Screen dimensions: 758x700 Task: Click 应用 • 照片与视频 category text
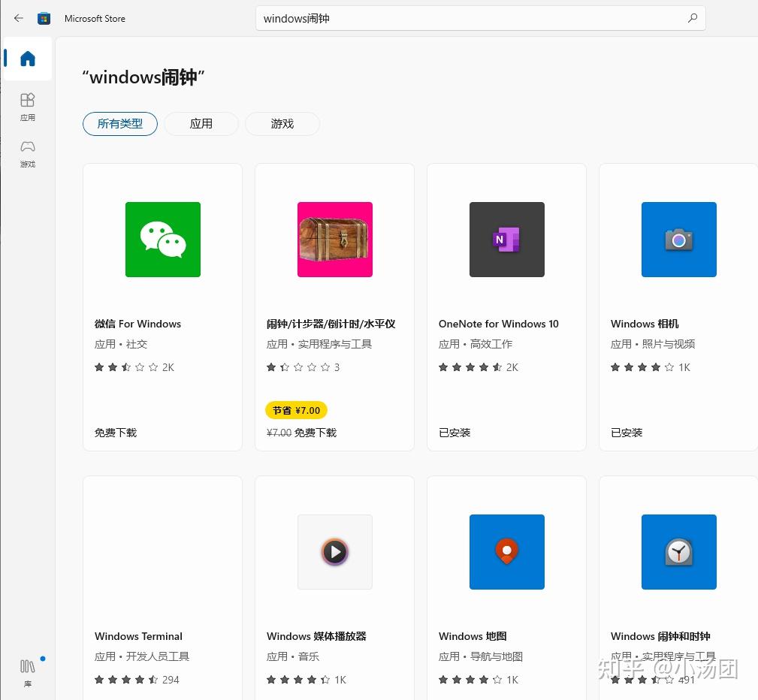coord(653,344)
